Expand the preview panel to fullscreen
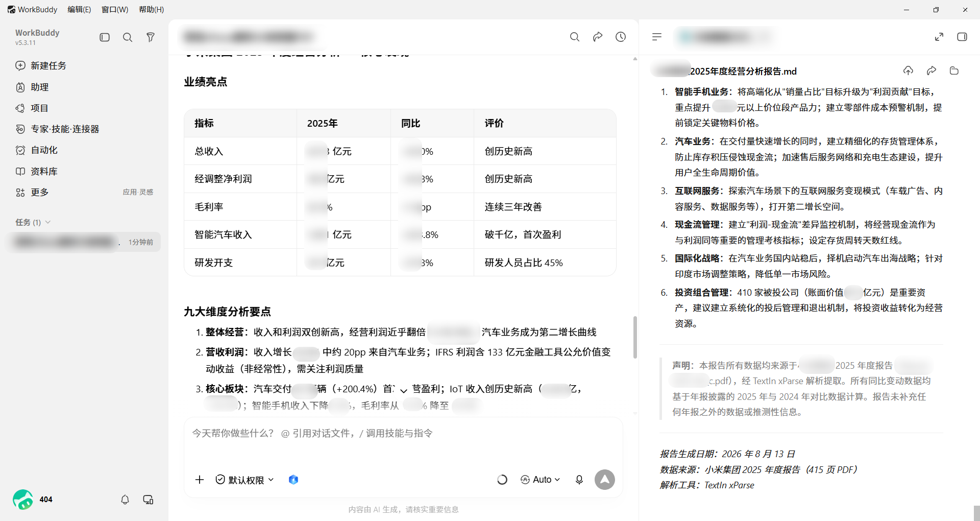The height and width of the screenshot is (521, 980). [x=939, y=37]
